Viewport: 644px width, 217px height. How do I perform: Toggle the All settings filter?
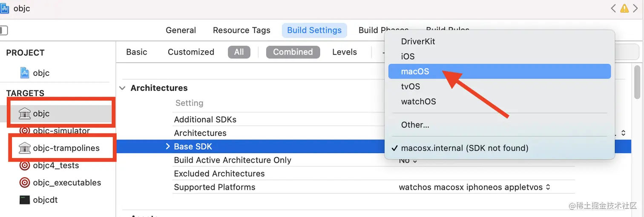coord(239,52)
